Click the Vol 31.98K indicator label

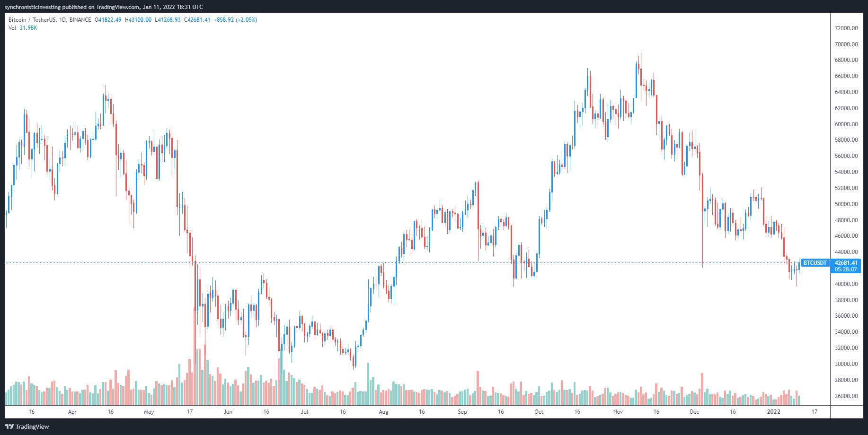point(22,28)
